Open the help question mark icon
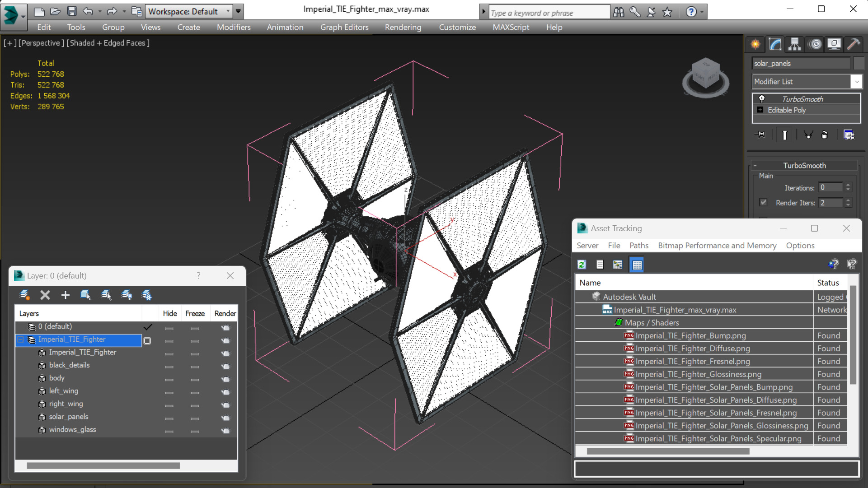868x488 pixels. click(691, 12)
